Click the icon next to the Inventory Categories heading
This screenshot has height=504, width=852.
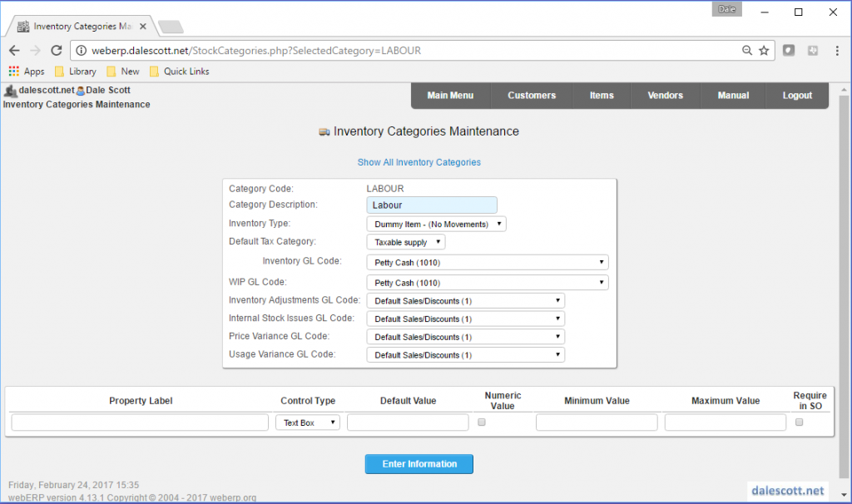tap(323, 131)
